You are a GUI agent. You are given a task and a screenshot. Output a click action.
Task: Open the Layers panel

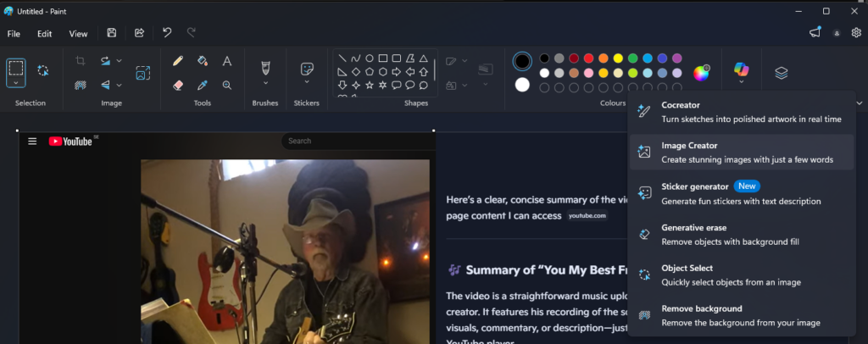click(x=782, y=73)
